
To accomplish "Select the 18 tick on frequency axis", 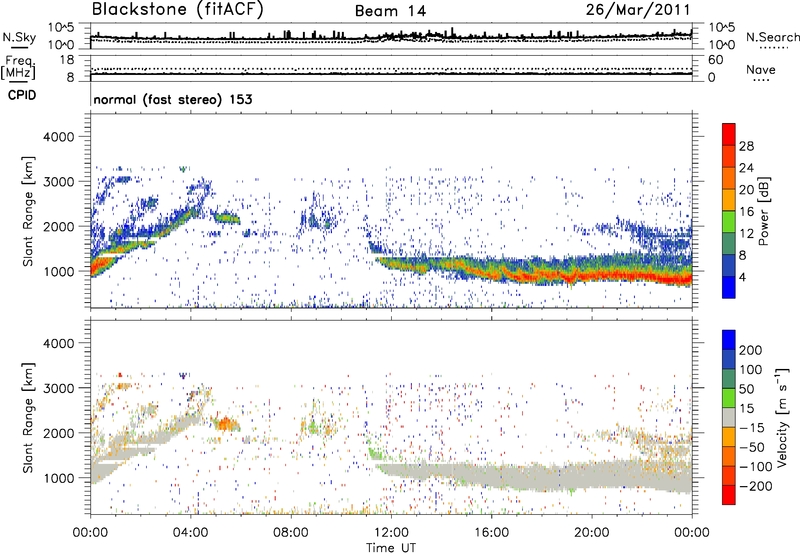I will click(x=67, y=60).
